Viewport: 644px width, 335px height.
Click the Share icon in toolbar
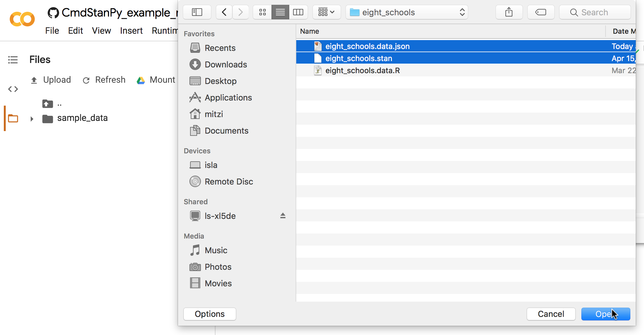[x=509, y=12]
